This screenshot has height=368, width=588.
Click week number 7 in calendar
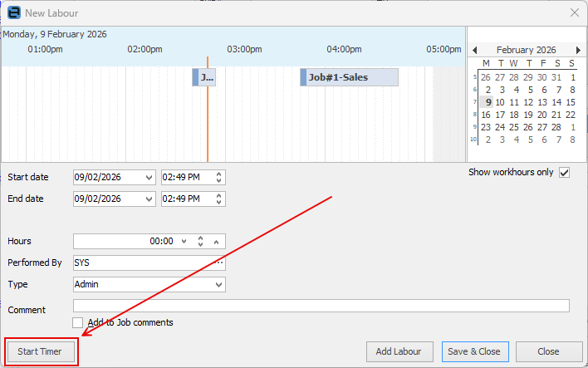click(x=475, y=102)
